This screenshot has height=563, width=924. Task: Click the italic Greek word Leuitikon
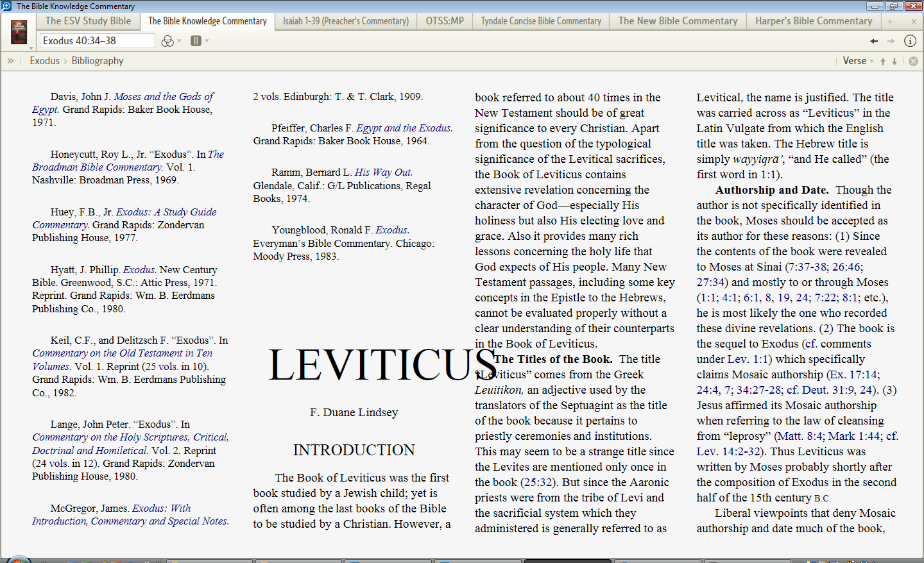(x=498, y=390)
